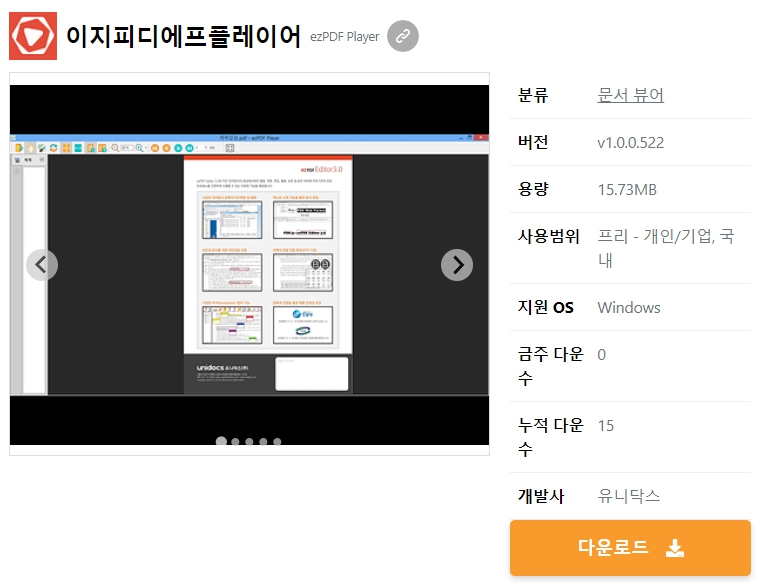The height and width of the screenshot is (583, 762).
Task: Click the developer name 유니닥스
Action: [629, 496]
